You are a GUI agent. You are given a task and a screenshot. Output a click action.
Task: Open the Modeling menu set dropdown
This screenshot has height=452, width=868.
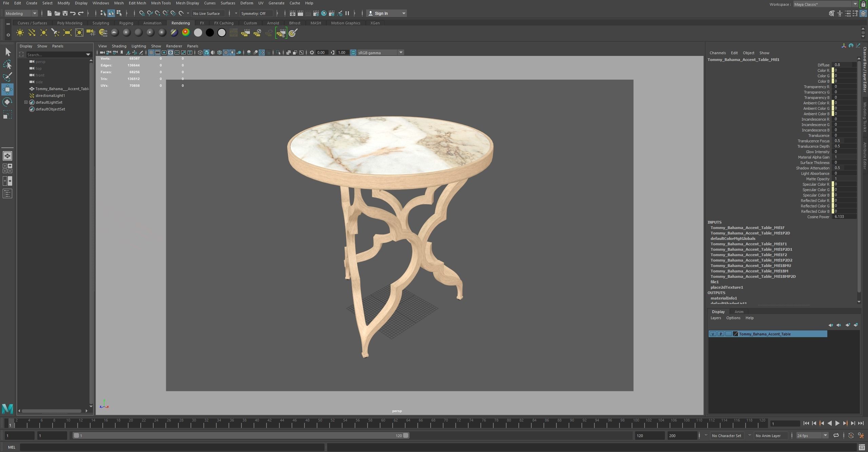(21, 13)
